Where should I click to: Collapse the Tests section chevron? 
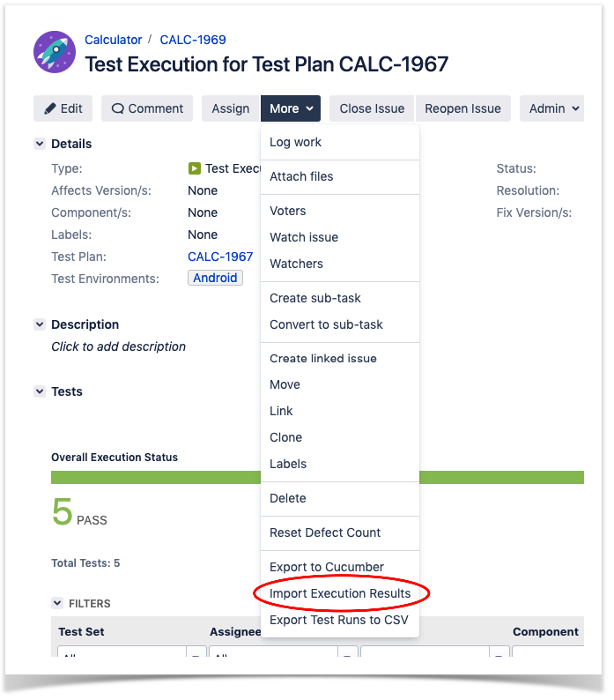(40, 391)
